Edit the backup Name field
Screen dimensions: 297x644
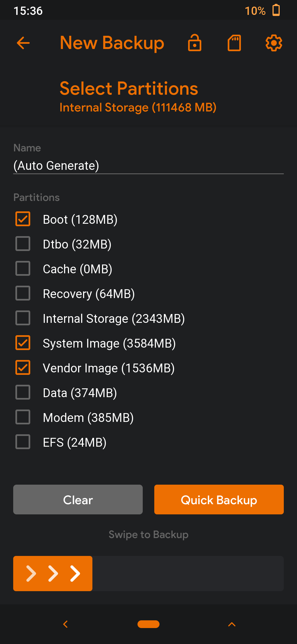[148, 166]
